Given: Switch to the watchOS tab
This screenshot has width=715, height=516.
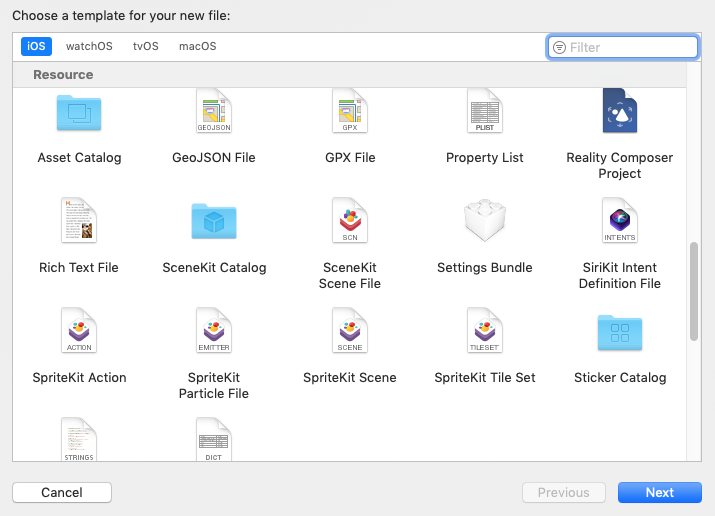Looking at the screenshot, I should click(x=89, y=46).
